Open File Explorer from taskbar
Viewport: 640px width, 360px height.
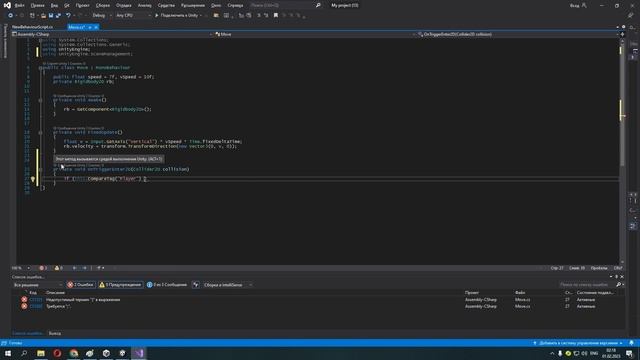click(41, 353)
